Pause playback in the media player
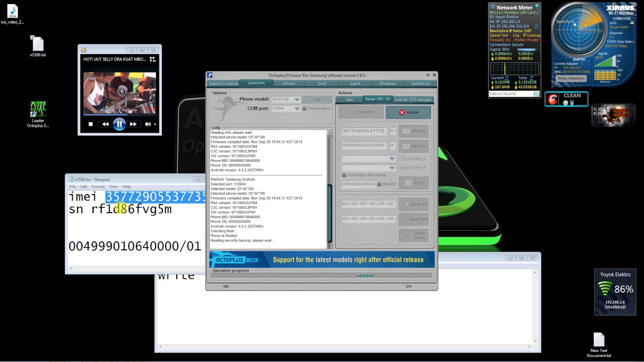Screen dimensions: 644x362 point(119,124)
